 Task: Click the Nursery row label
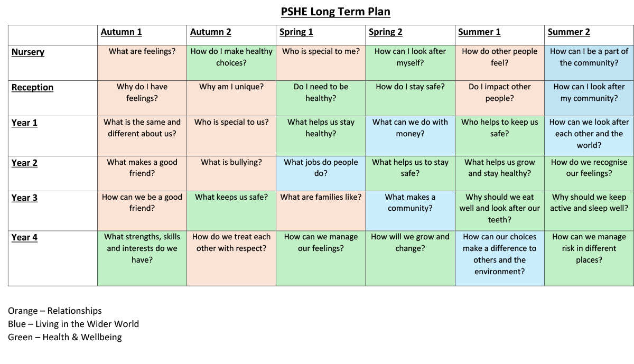click(x=28, y=52)
